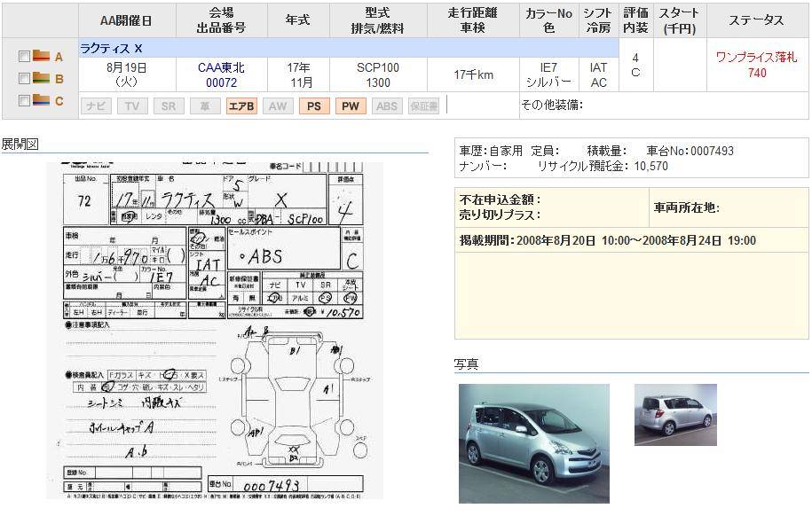Click the 17千km mileage cell
The height and width of the screenshot is (516, 812).
point(473,75)
